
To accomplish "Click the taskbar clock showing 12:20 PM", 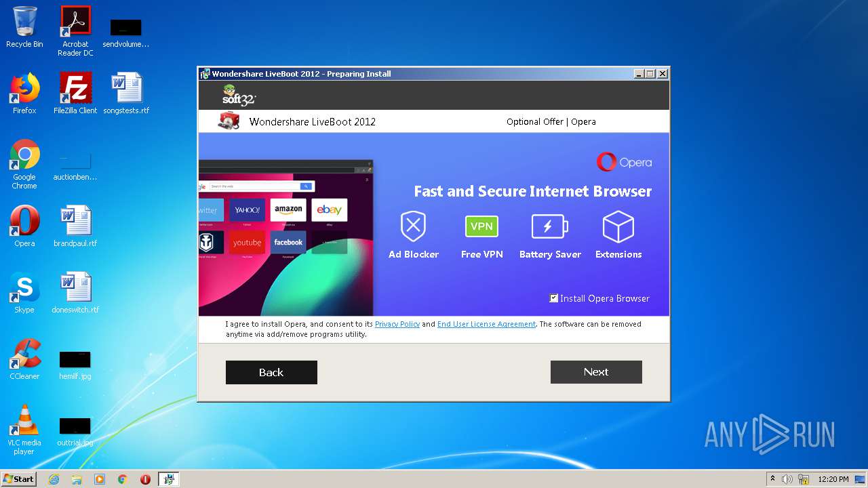I will (832, 479).
